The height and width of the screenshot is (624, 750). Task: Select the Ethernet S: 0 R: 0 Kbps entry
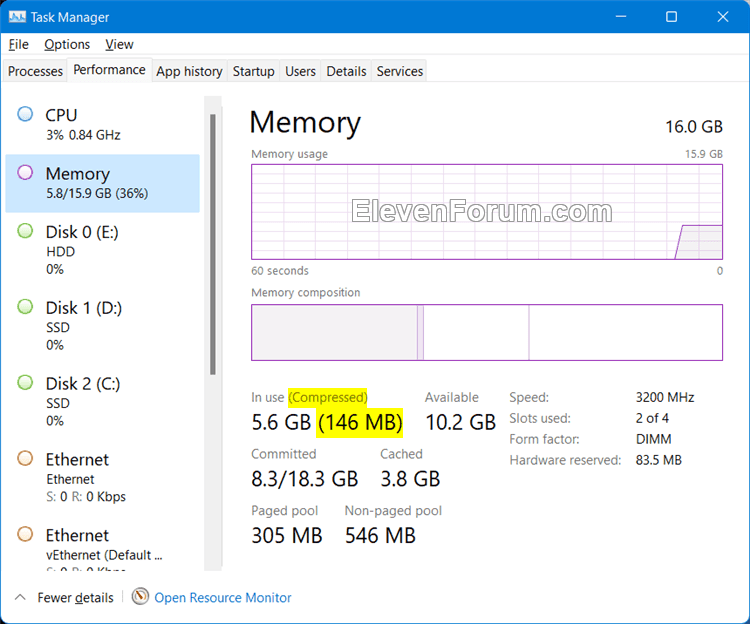102,478
